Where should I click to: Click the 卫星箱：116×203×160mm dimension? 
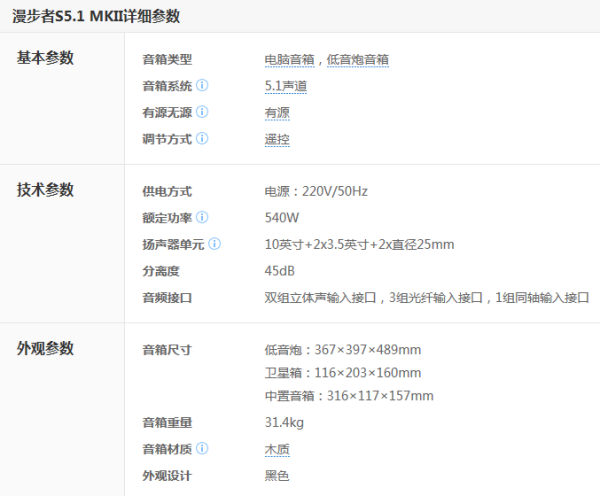pos(343,373)
